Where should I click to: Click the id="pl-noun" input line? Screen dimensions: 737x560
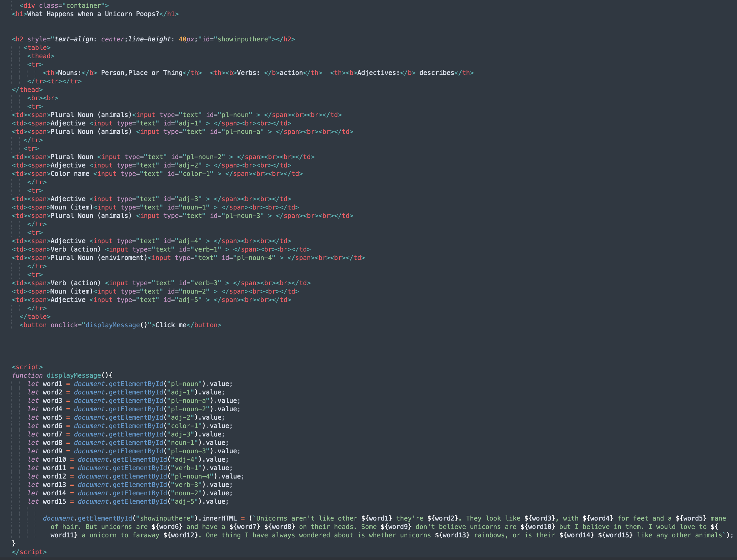(x=177, y=115)
